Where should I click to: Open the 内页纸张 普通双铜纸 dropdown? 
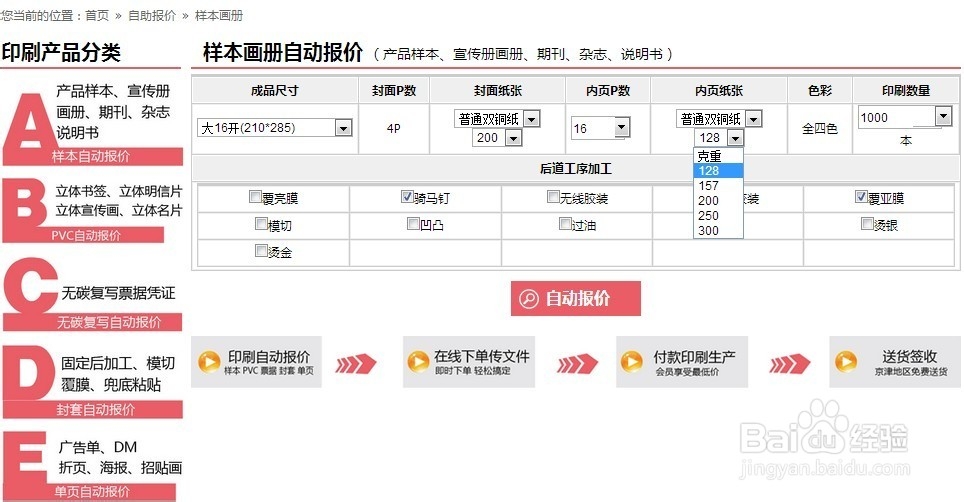(719, 119)
